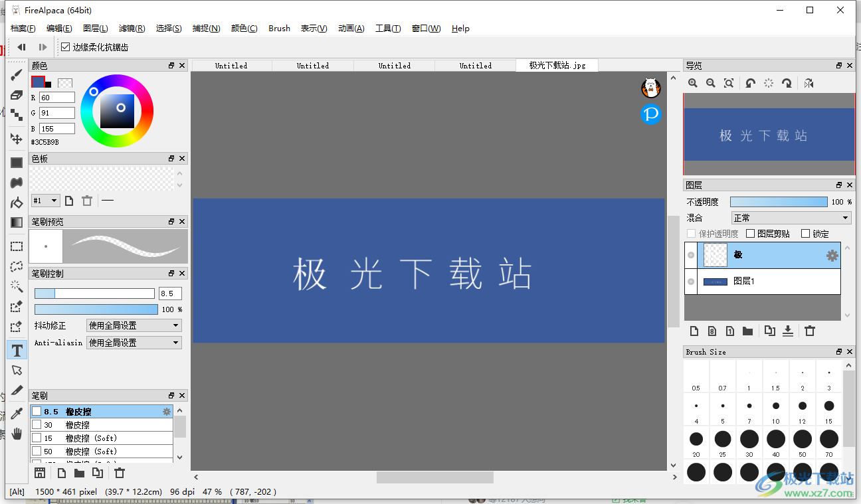Open Anti-aliasing dropdown
This screenshot has width=861, height=504.
134,343
